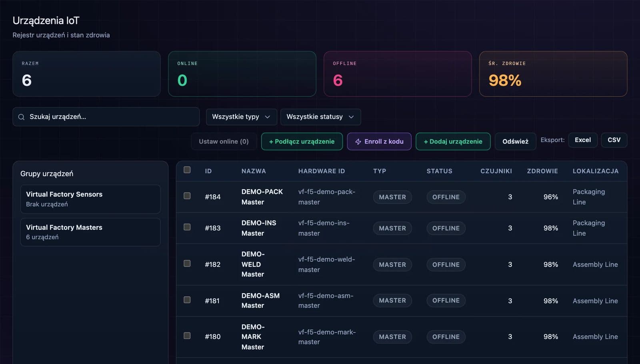Click the 96% health value
The height and width of the screenshot is (364, 640).
551,197
